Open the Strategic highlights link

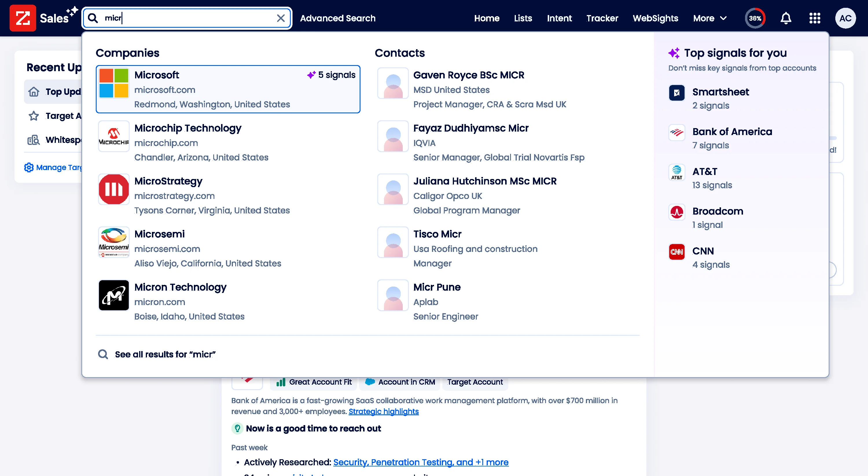pyautogui.click(x=383, y=411)
